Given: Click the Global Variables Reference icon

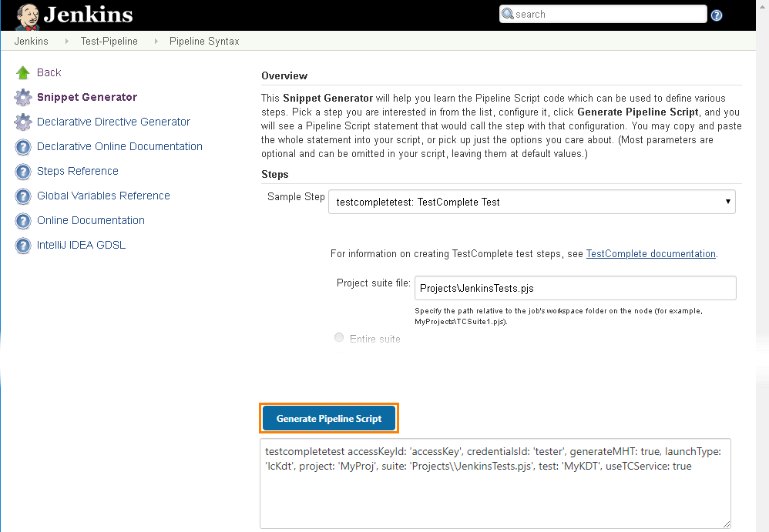Looking at the screenshot, I should [24, 196].
